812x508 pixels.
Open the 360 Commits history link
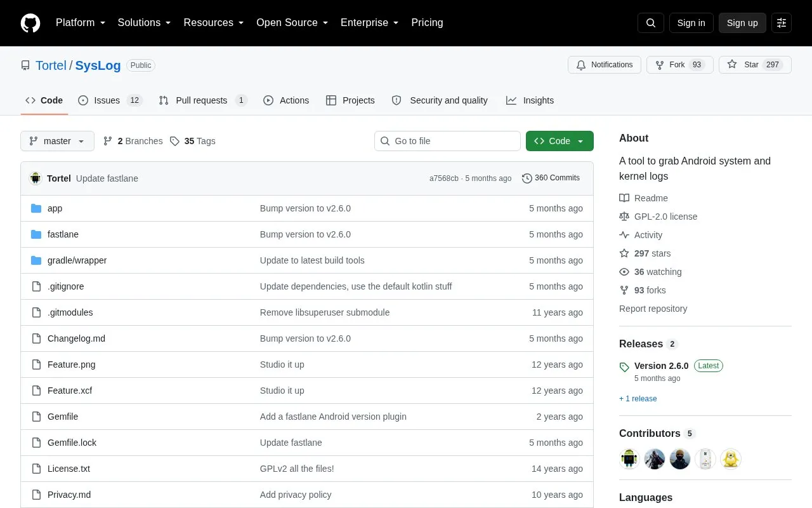point(551,178)
